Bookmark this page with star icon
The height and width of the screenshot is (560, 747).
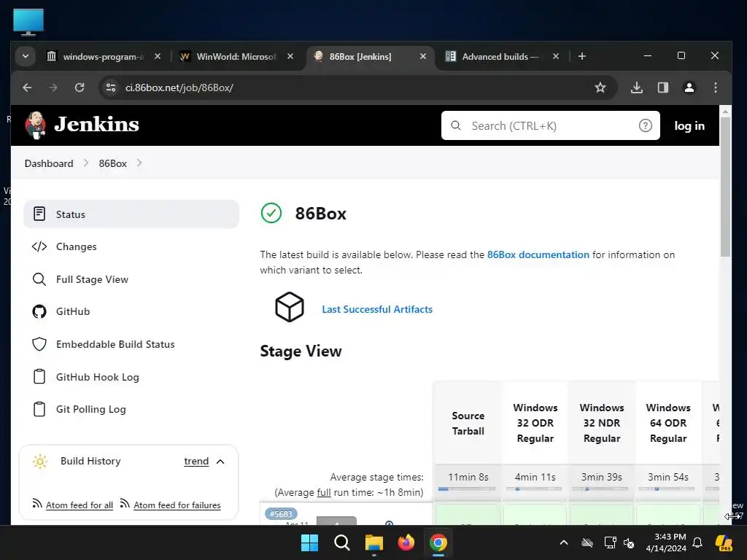(600, 87)
